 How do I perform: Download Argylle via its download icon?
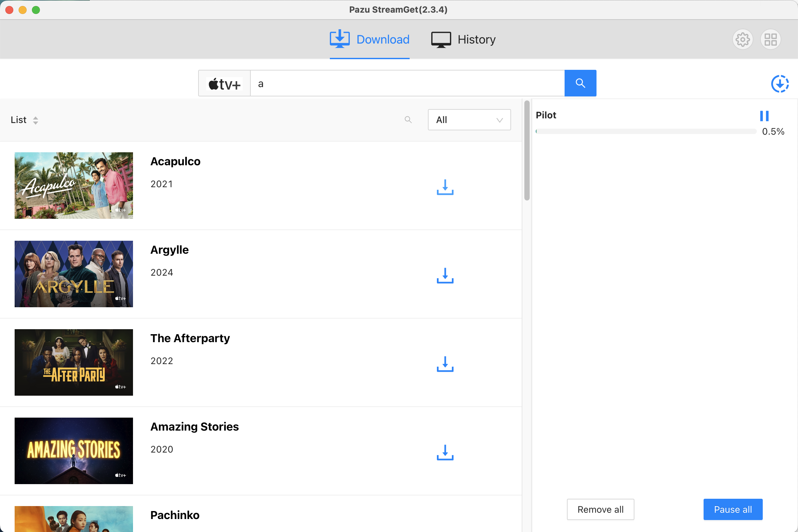click(445, 276)
